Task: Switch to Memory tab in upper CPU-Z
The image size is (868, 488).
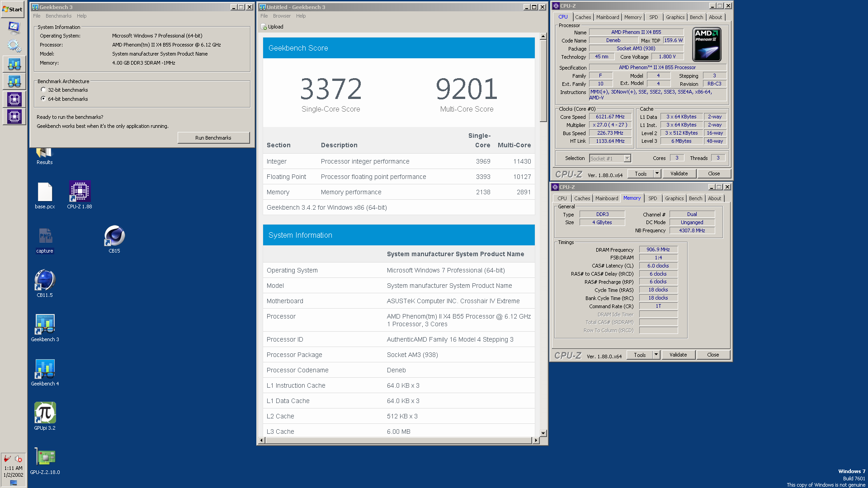Action: [633, 17]
